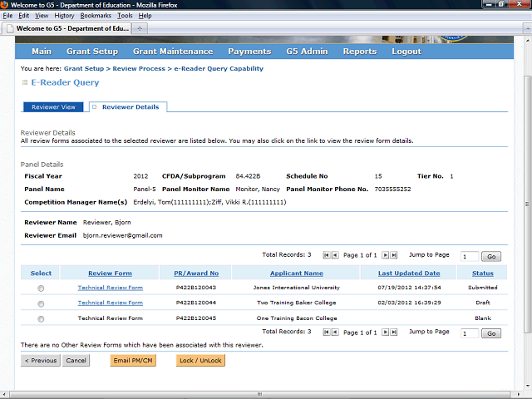Go to previous page in bottom pagination

(335, 332)
